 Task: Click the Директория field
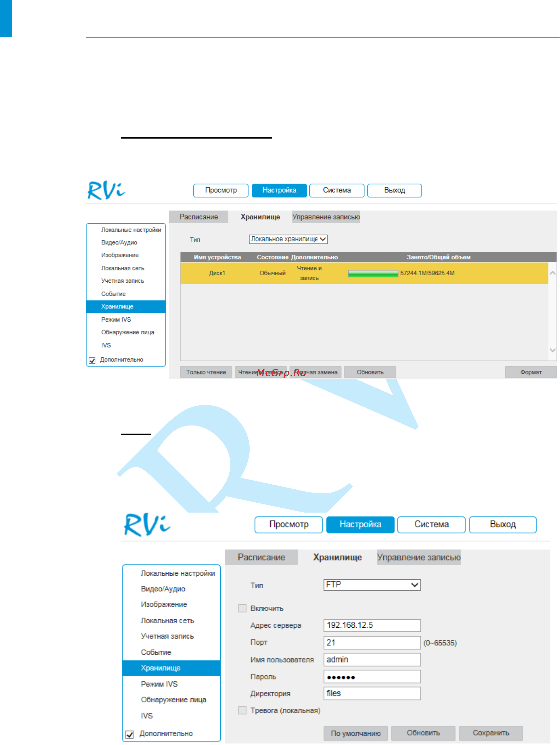(372, 694)
